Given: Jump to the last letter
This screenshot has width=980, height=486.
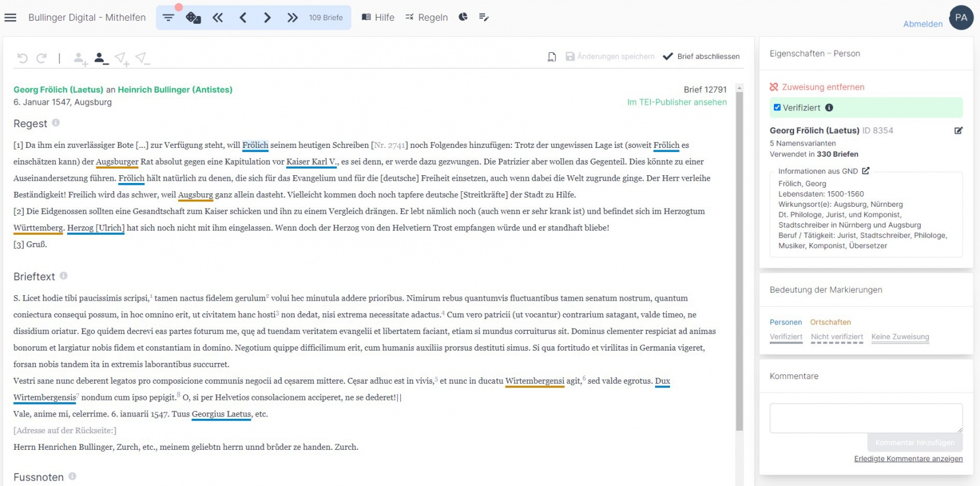Looking at the screenshot, I should 292,18.
